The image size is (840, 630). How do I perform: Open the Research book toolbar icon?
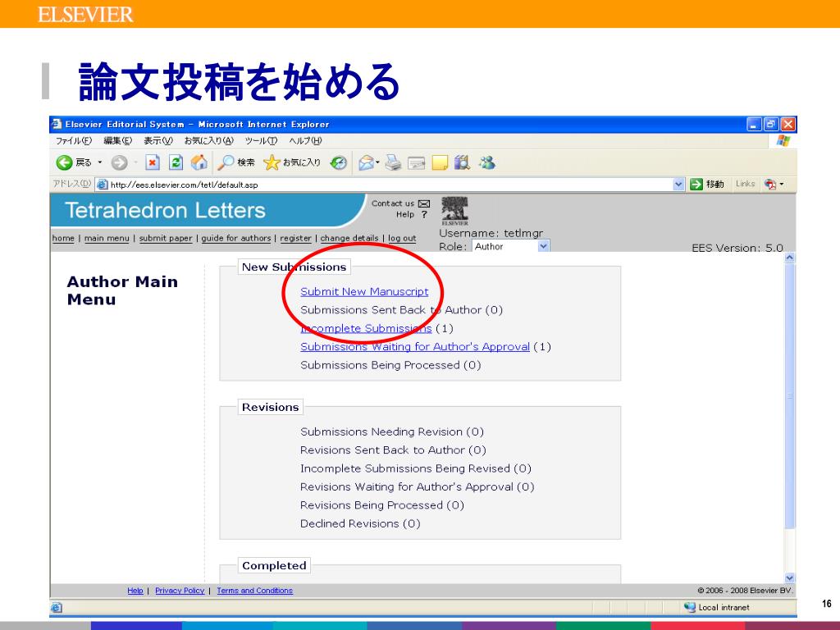(x=462, y=162)
